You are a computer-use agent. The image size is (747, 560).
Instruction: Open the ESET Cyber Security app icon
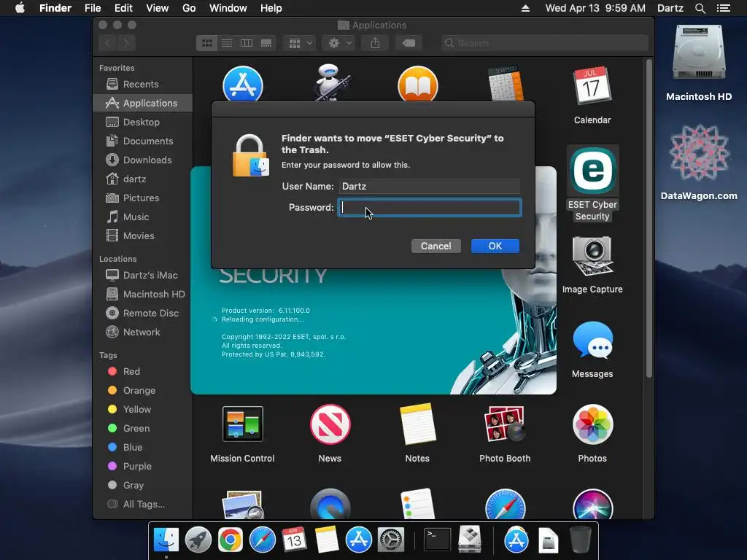point(592,171)
